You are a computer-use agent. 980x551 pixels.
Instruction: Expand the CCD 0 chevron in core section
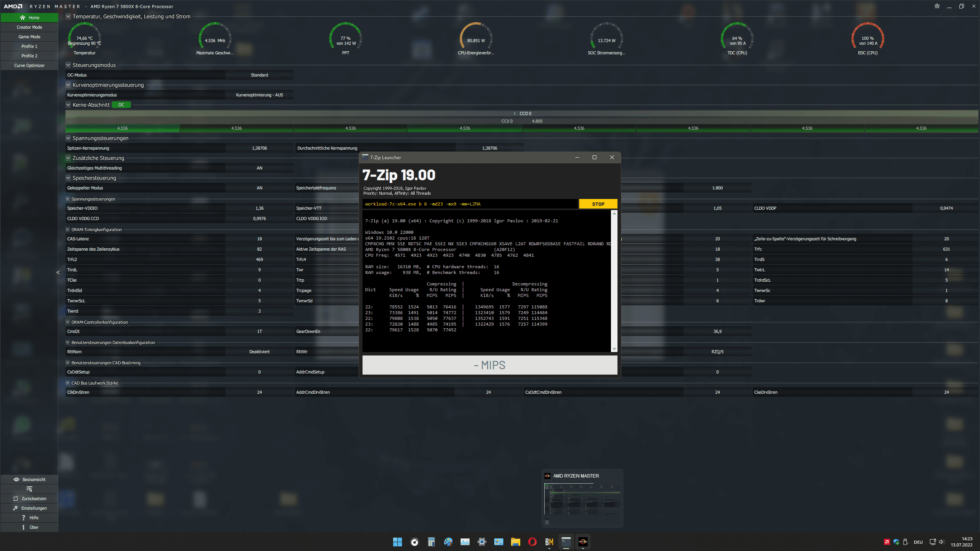pos(515,114)
